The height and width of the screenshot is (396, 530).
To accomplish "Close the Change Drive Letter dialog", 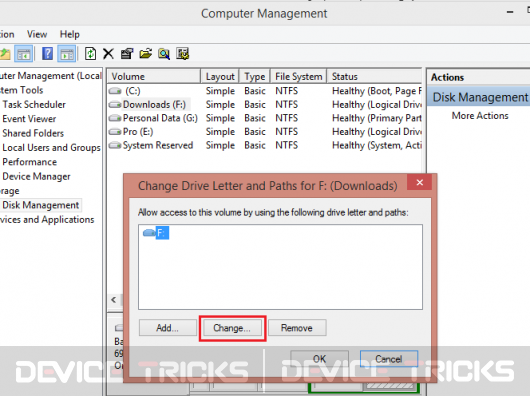I will click(419, 182).
